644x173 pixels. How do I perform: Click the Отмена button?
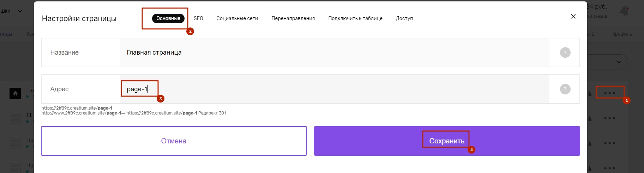point(174,141)
